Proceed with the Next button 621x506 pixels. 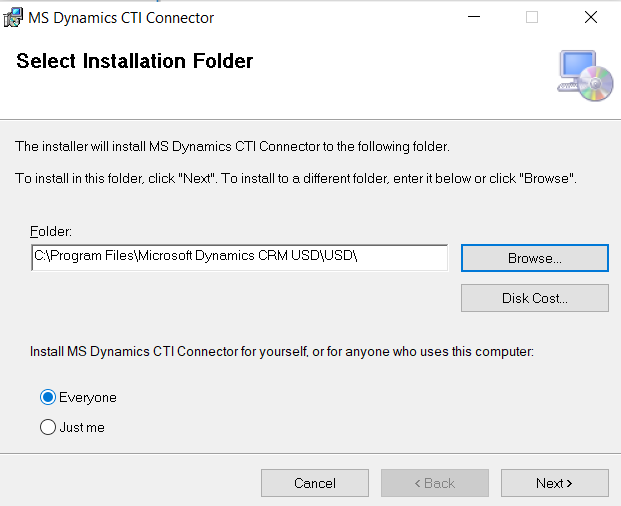554,483
